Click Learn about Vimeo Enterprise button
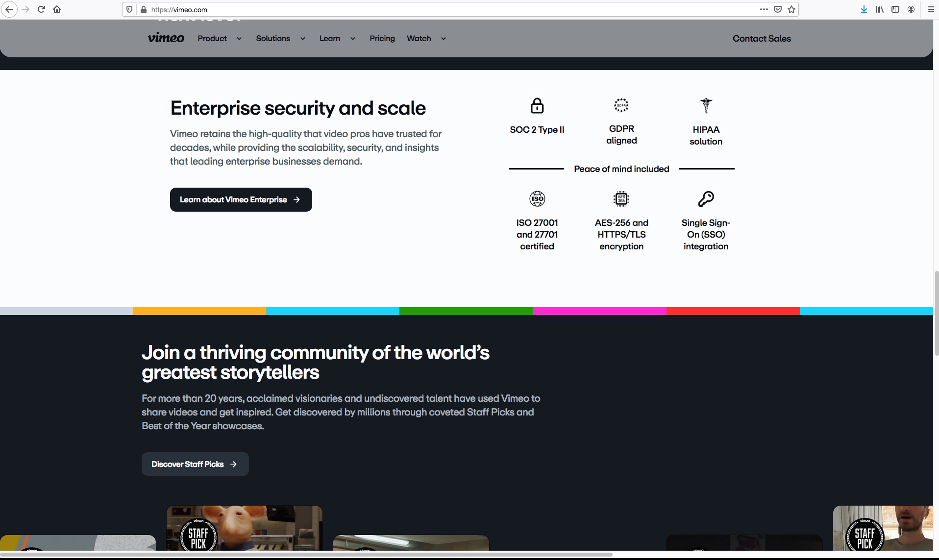 [241, 199]
